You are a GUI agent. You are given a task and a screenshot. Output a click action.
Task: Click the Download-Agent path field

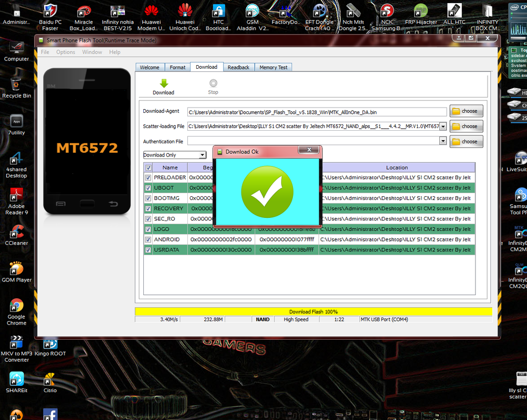pyautogui.click(x=317, y=112)
